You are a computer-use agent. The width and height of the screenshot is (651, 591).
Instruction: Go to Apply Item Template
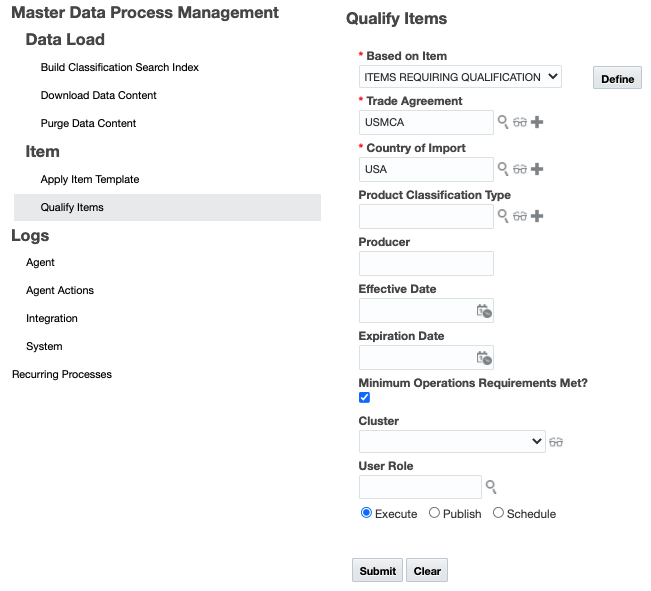(x=90, y=179)
